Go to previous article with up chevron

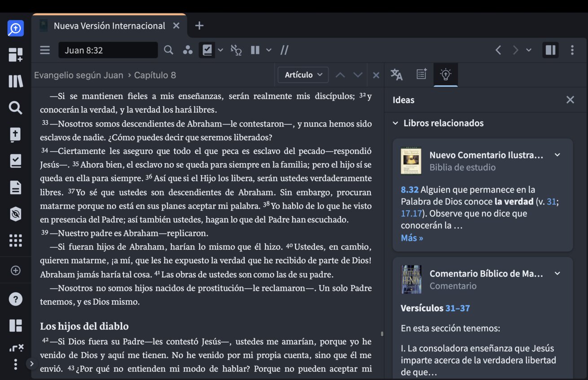point(340,75)
